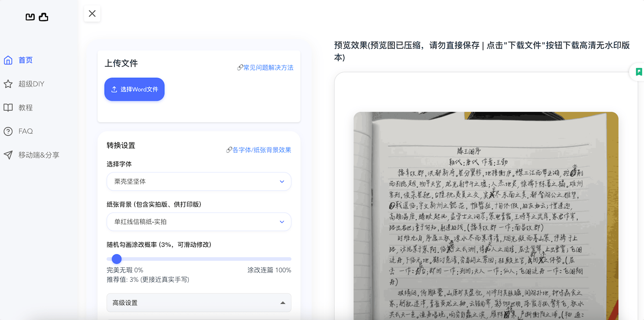
Task: Open the 各字体/纸张背景效果 link
Action: pyautogui.click(x=259, y=150)
